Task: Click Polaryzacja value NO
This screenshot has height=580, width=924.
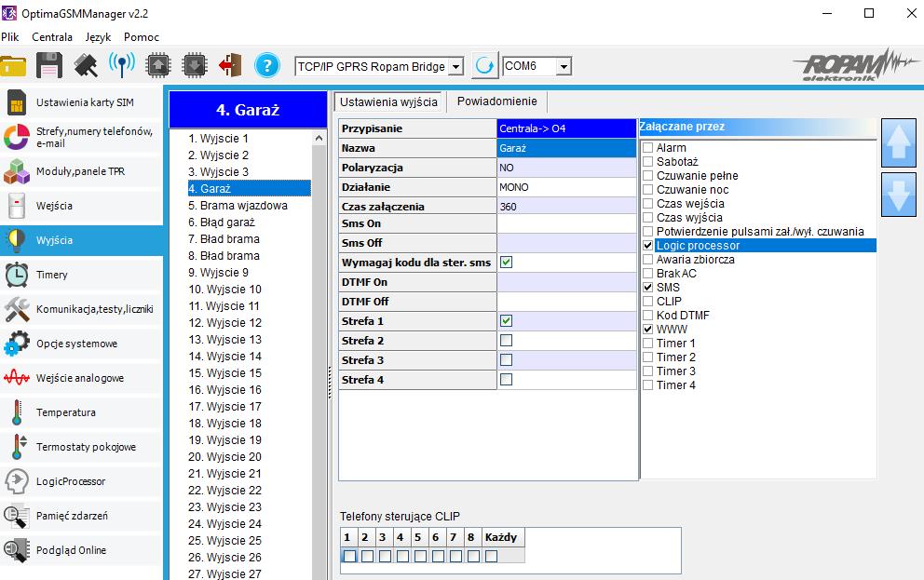Action: (x=566, y=168)
